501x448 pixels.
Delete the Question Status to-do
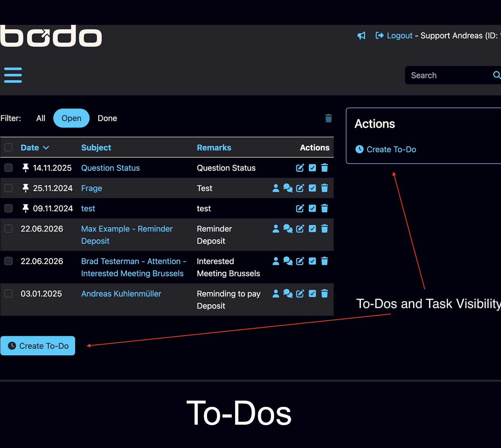point(325,168)
